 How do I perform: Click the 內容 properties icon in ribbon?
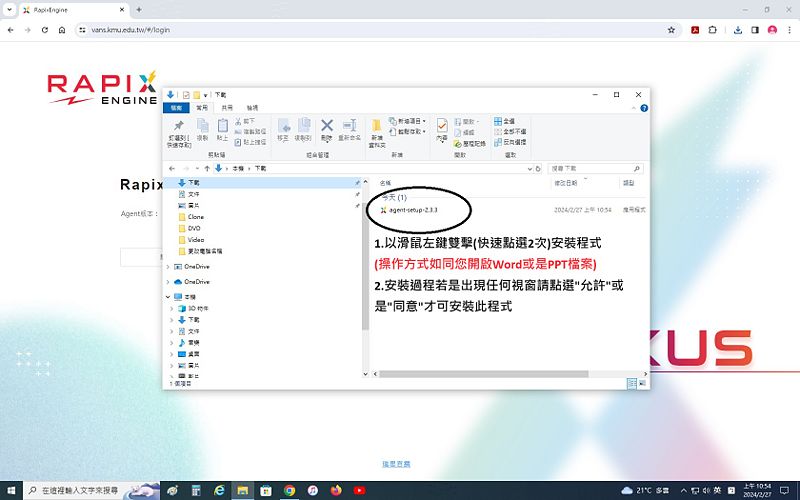point(442,126)
